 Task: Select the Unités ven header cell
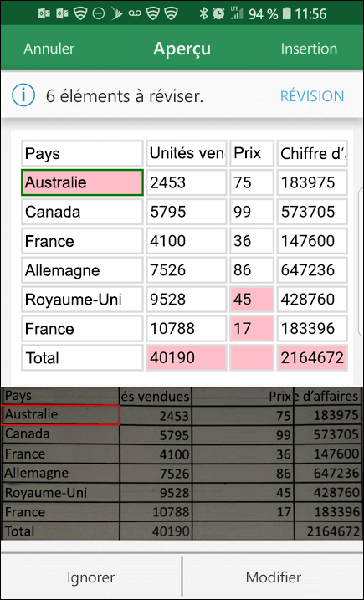tap(187, 153)
